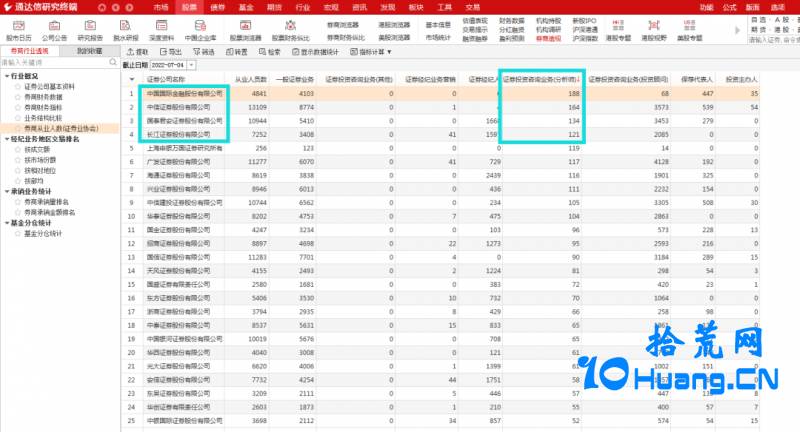Click the 检索 search toolbar button
Screen dimensions: 800x432
(270, 52)
